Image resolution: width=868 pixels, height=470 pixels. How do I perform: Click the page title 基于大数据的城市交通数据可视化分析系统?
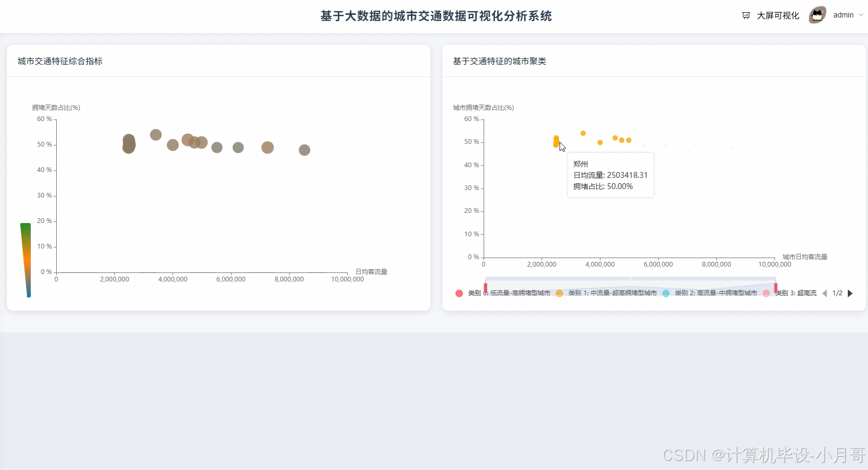point(436,16)
